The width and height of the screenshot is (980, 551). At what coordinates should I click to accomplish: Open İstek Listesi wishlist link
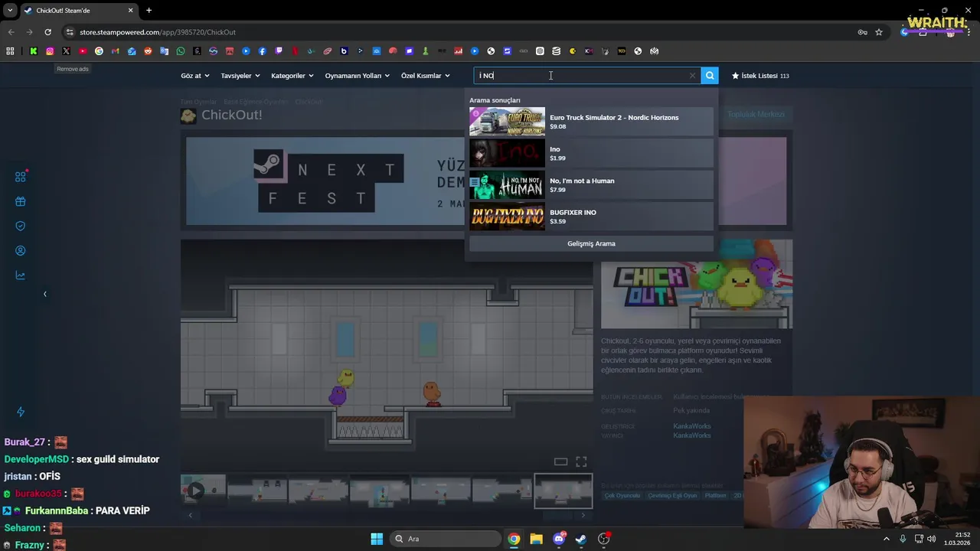point(759,76)
